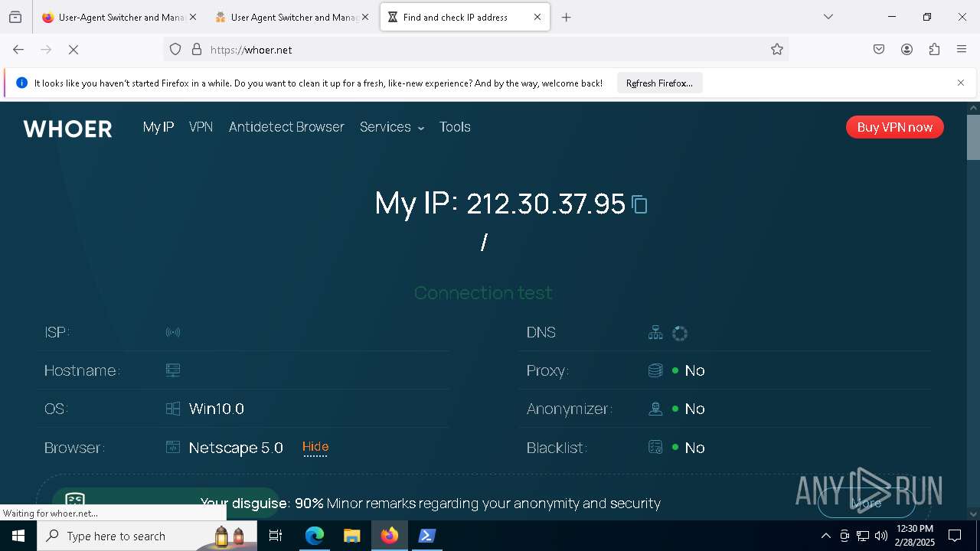The width and height of the screenshot is (980, 551).
Task: Click the Hostname server icon
Action: click(x=173, y=370)
